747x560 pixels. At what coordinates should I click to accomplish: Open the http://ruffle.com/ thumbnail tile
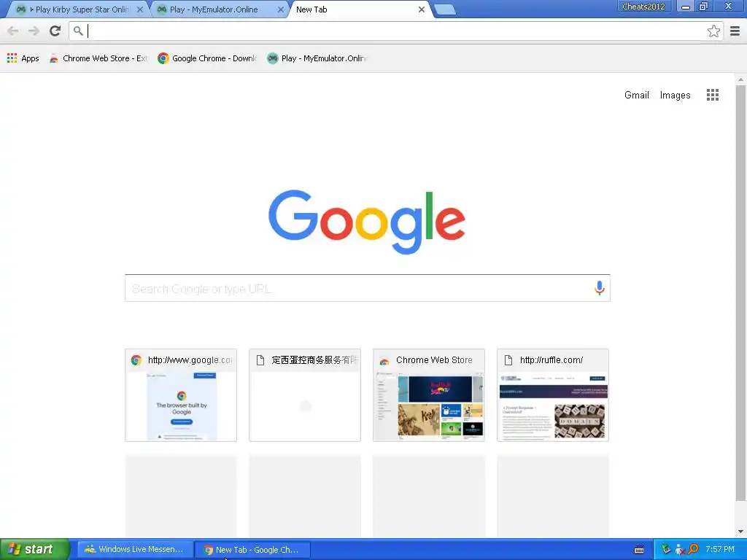[553, 395]
